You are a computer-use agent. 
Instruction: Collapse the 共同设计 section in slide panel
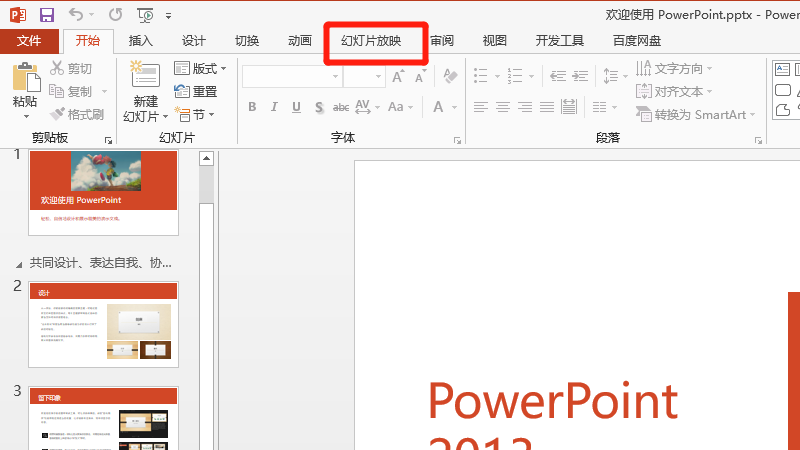[18, 264]
